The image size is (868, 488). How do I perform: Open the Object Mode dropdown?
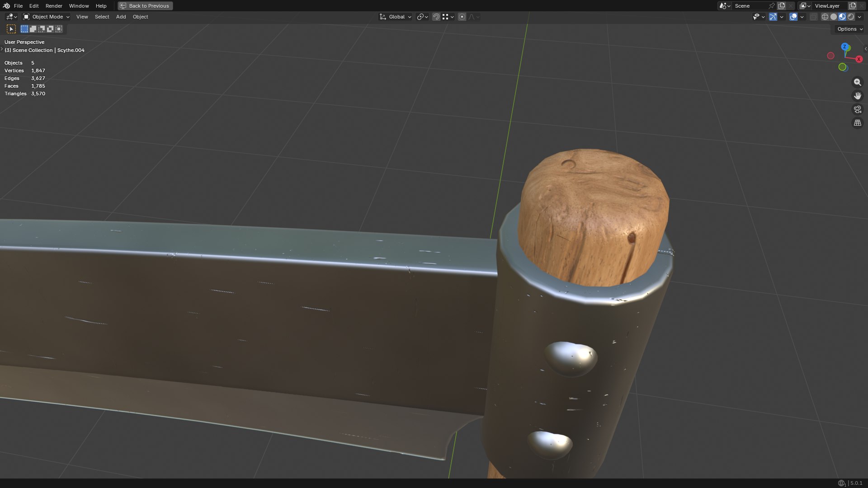coord(46,17)
